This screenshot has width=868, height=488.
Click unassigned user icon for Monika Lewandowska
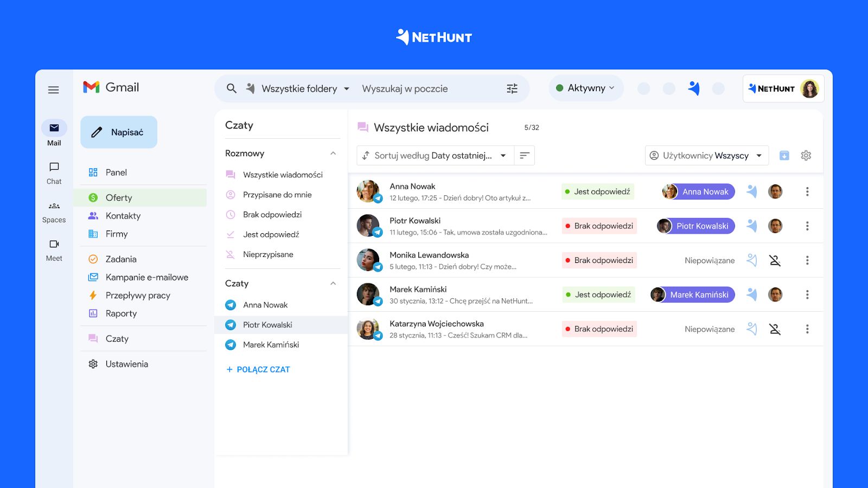775,260
